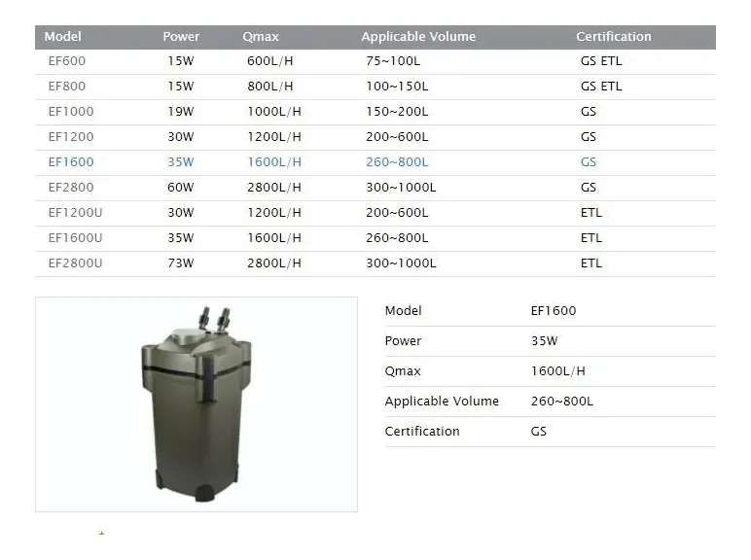This screenshot has width=751, height=560.
Task: Open the EF1000 model entry
Action: tap(71, 112)
